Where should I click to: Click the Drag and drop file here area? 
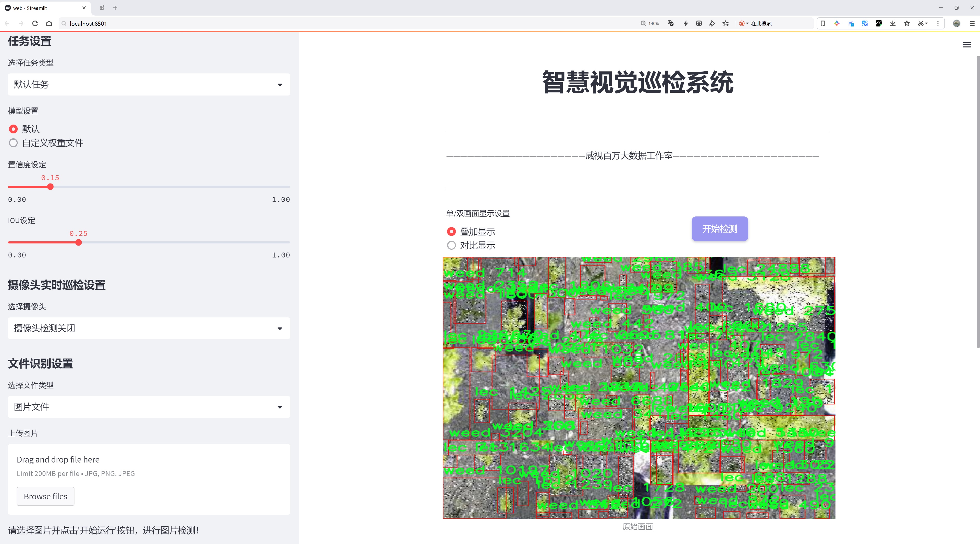click(x=149, y=479)
